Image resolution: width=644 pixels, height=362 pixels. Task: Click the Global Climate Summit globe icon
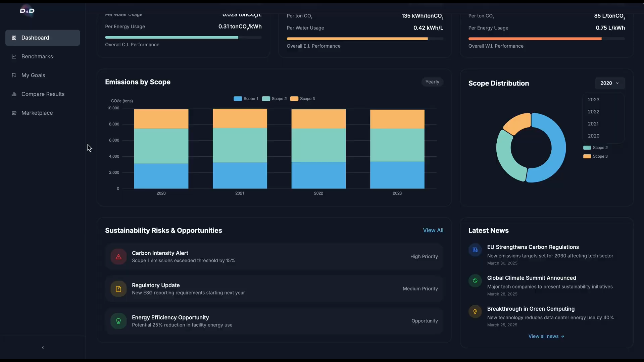coord(475,281)
